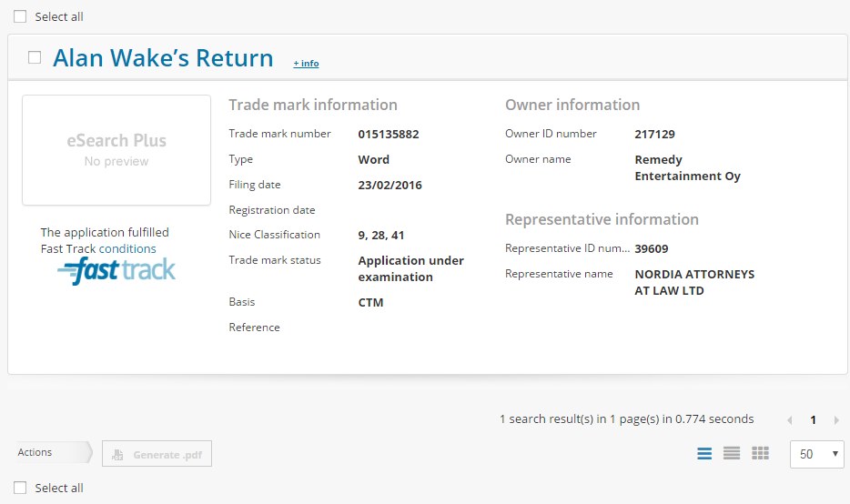850x504 pixels.
Task: Click owner name Remedy Entertainment Oy
Action: pyautogui.click(x=687, y=168)
